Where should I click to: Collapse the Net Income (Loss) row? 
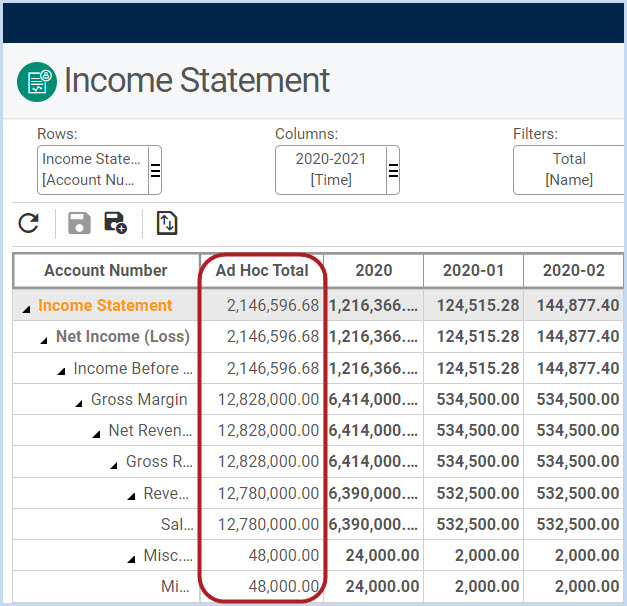coord(44,340)
